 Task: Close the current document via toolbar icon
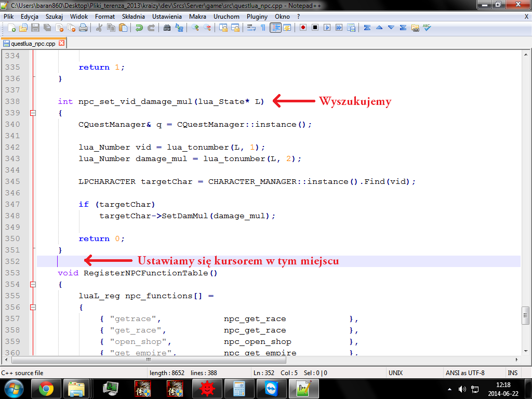(59, 28)
